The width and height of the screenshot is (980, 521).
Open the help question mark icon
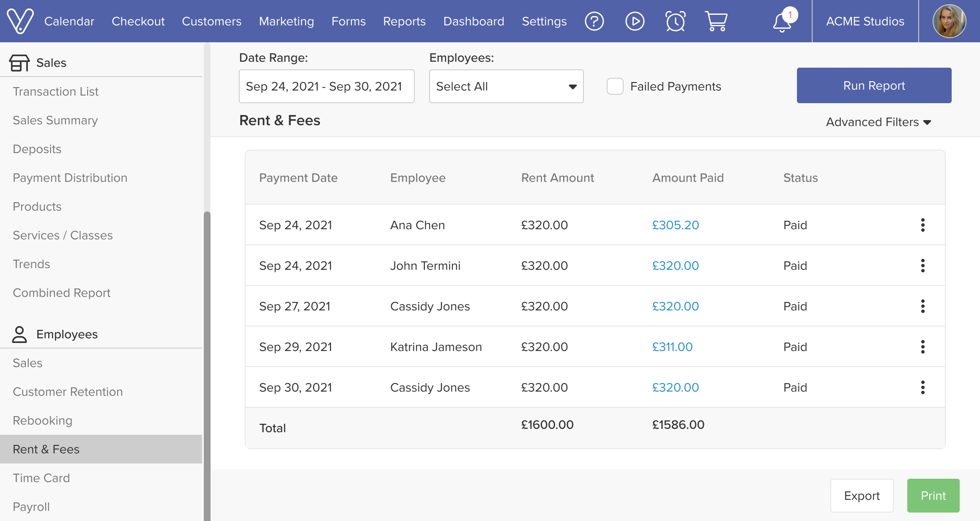pyautogui.click(x=594, y=21)
